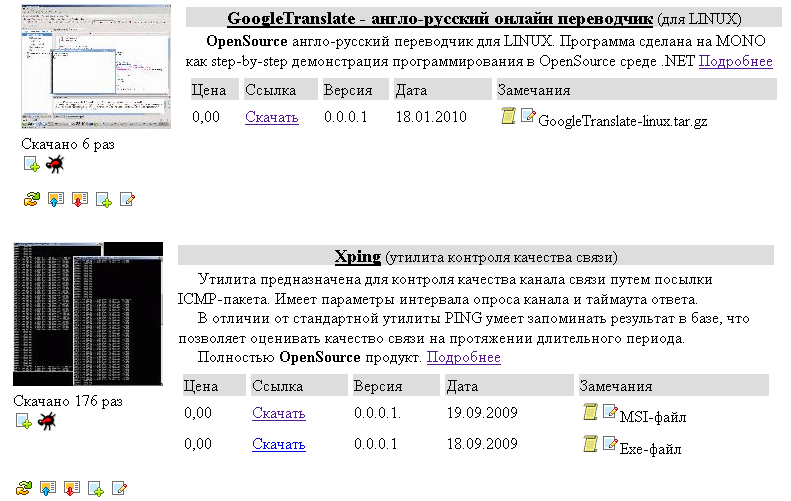The image size is (791, 501).
Task: Click version '0.0.0.1.' in MSI-файл row
Action: [377, 413]
